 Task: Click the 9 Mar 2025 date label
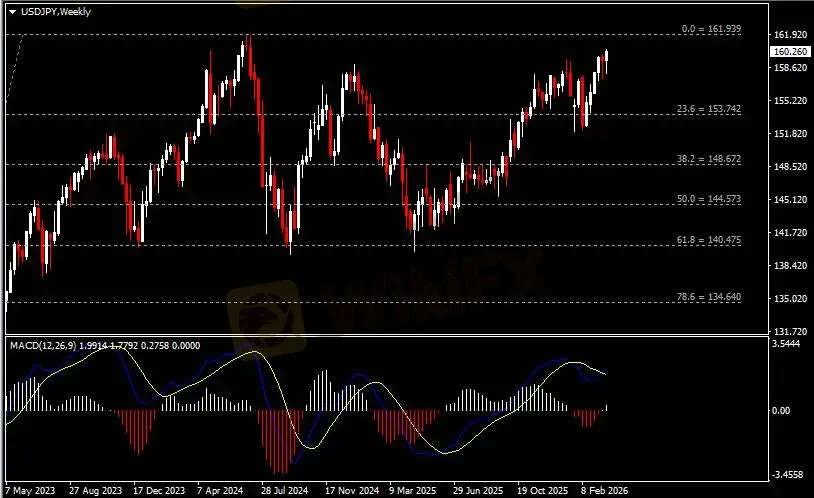412,490
